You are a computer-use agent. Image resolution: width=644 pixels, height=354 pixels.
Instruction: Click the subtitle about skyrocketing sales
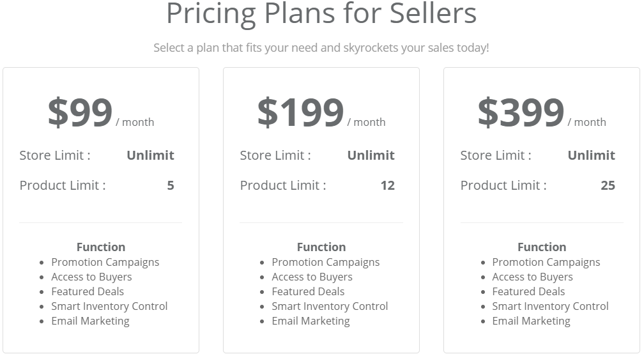[321, 48]
